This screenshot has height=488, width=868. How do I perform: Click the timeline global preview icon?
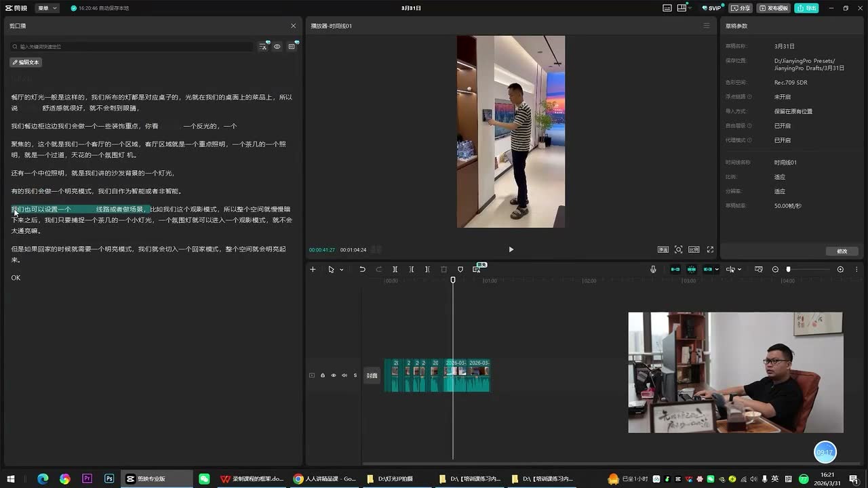tap(758, 269)
